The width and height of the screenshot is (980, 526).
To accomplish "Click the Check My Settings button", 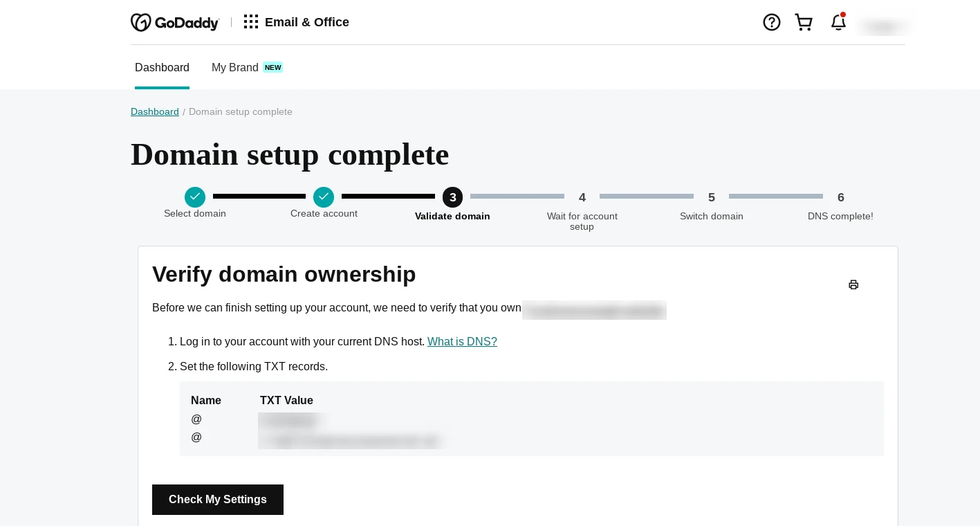I will [x=218, y=500].
